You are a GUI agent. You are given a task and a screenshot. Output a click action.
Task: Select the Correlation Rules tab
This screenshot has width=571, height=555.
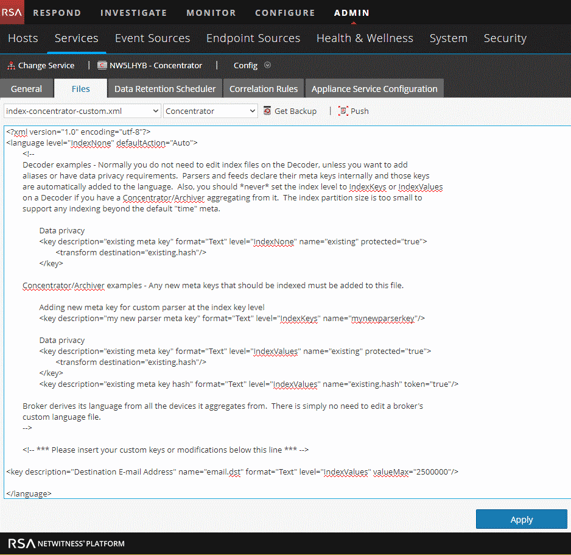coord(263,89)
